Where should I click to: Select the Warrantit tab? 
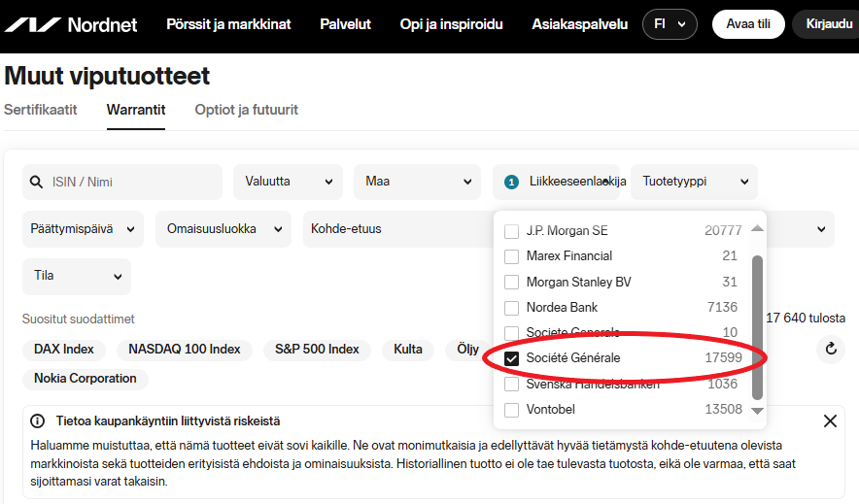click(136, 110)
